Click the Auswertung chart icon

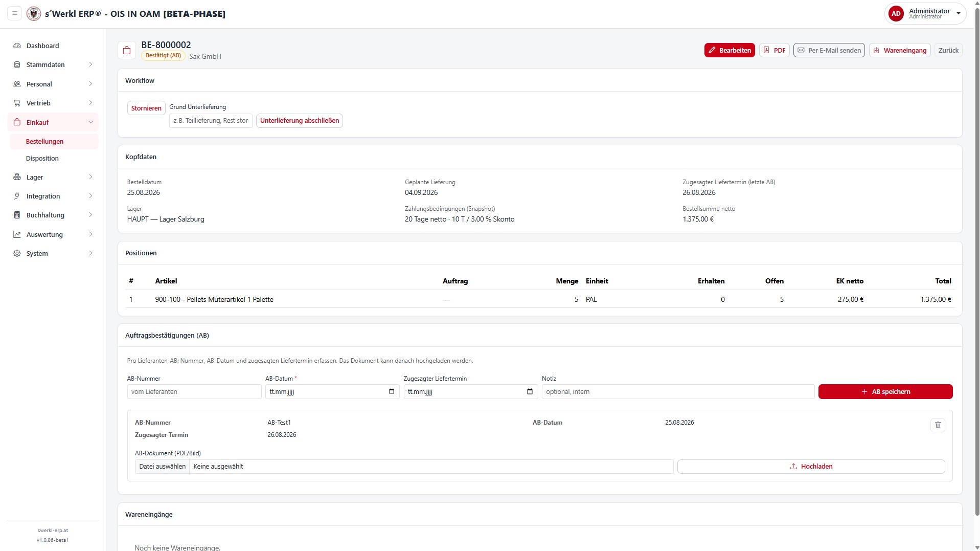pos(17,234)
